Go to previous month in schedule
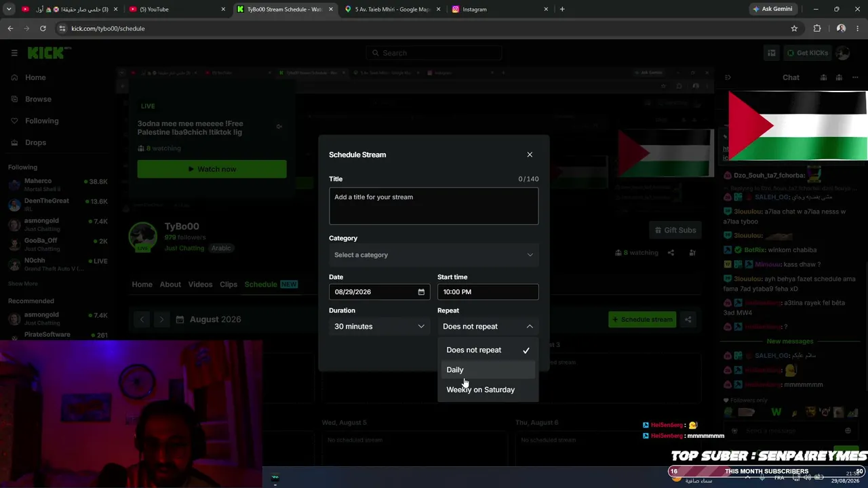 142,319
